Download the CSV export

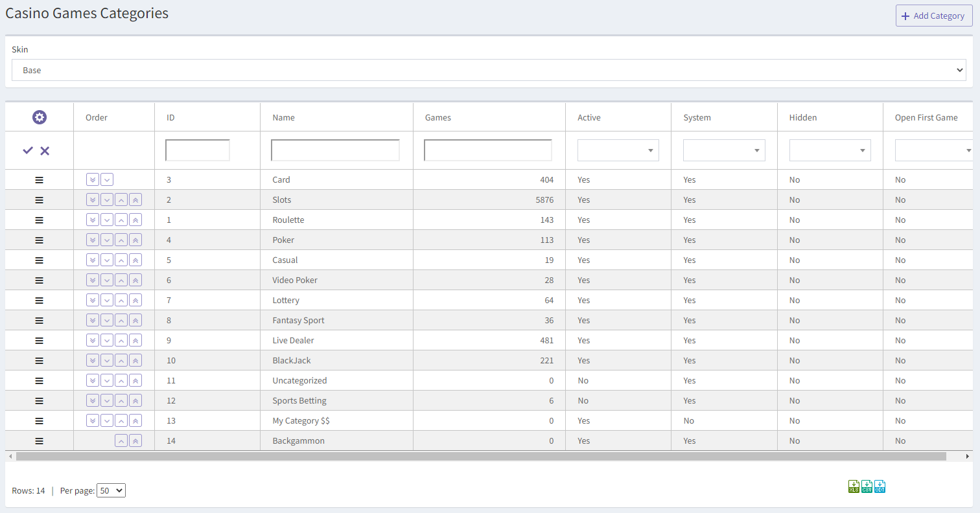[x=867, y=486]
